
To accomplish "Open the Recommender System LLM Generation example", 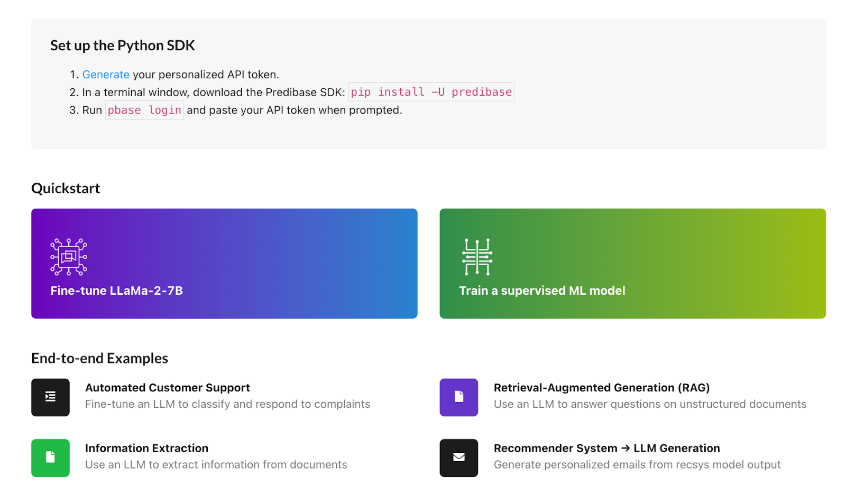I will click(x=606, y=448).
